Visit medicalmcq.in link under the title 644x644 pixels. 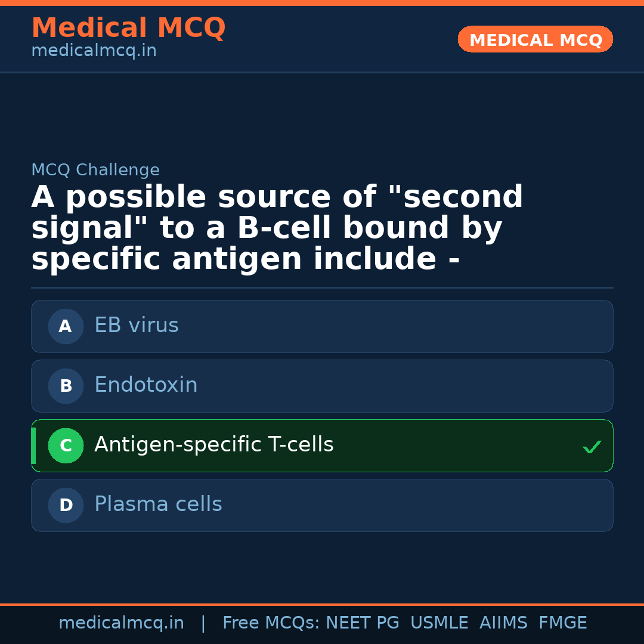94,51
